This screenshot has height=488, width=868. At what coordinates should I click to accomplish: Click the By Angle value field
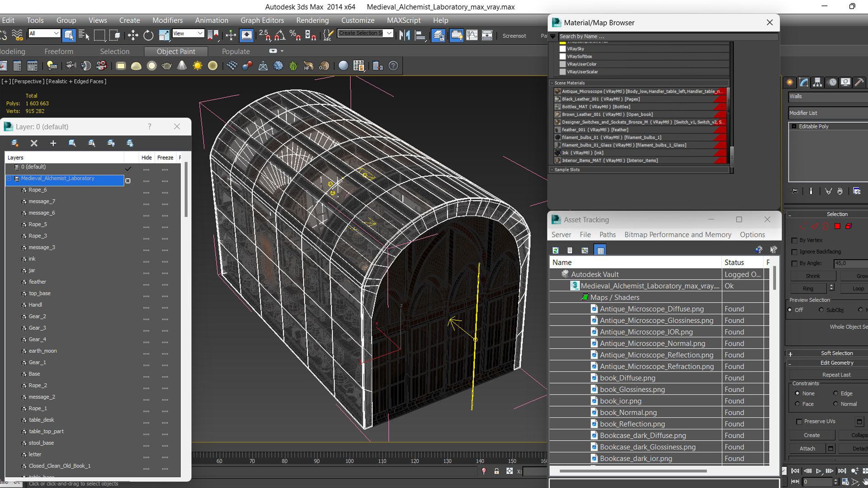[851, 263]
